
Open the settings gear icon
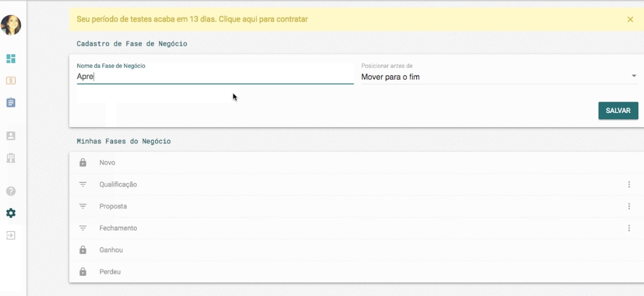[x=11, y=214]
